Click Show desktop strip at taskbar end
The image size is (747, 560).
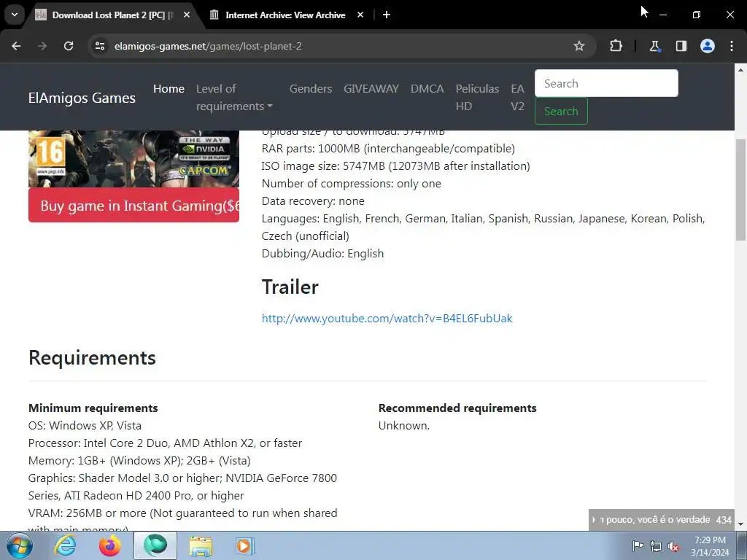742,546
